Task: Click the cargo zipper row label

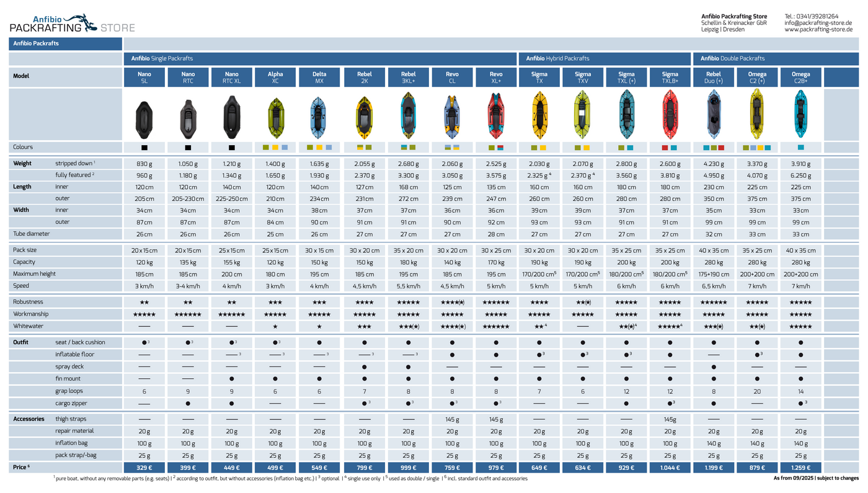Action: tap(71, 403)
